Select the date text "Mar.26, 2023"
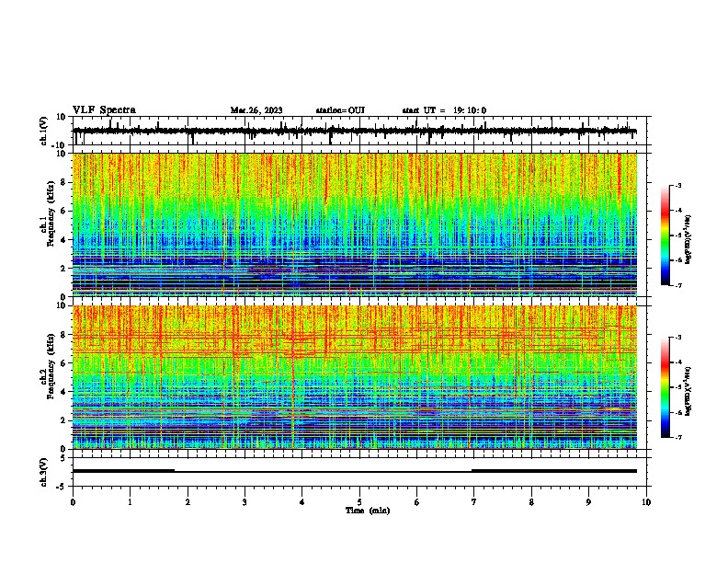Viewport: 728px width, 563px height. 256,110
